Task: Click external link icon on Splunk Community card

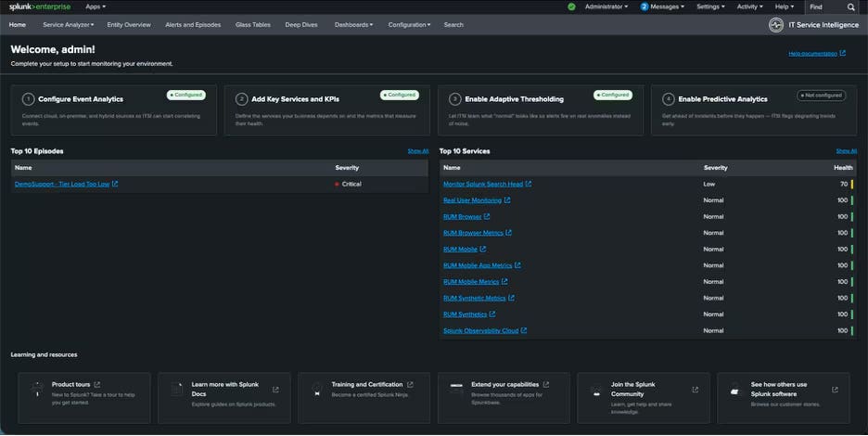Action: pyautogui.click(x=696, y=390)
